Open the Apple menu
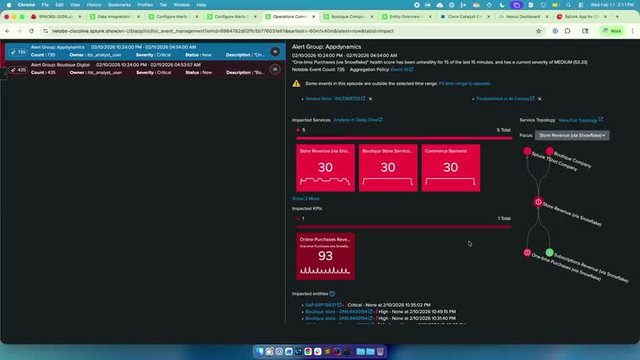 [9, 5]
